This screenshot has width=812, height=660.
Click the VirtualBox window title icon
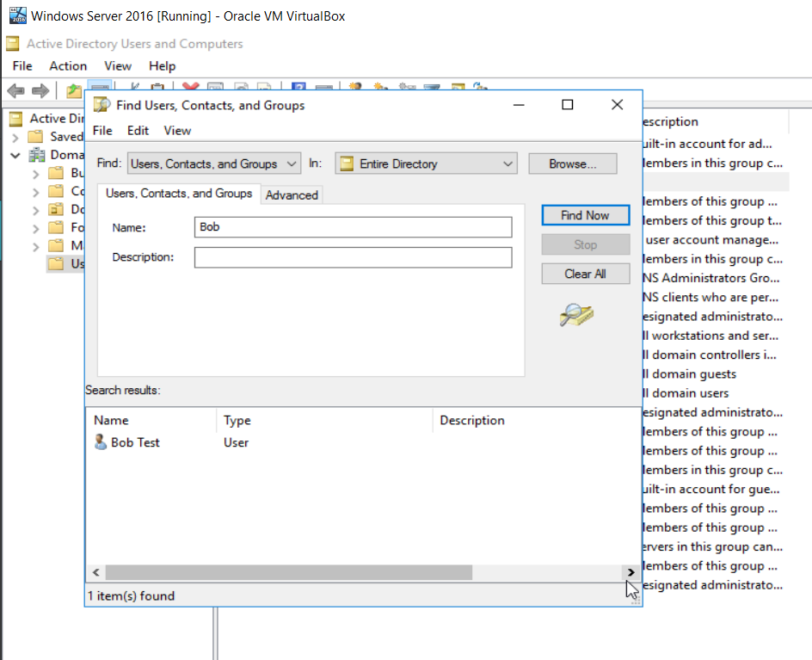click(x=17, y=15)
